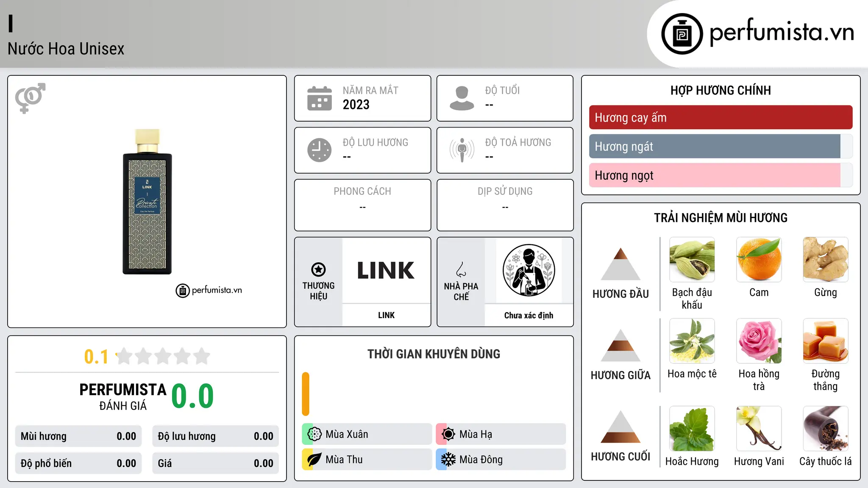Click the red Hương cay ấm bar
Viewport: 868px width, 488px height.
coord(721,117)
